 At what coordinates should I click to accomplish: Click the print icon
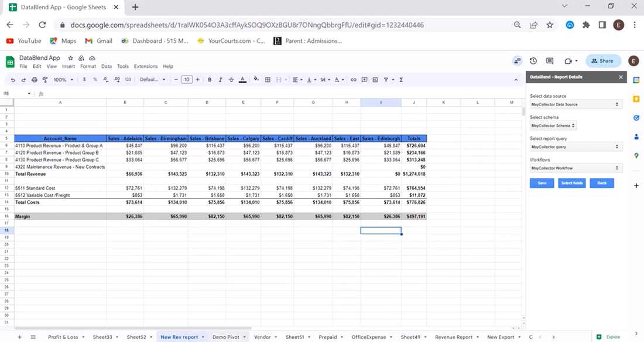click(35, 80)
